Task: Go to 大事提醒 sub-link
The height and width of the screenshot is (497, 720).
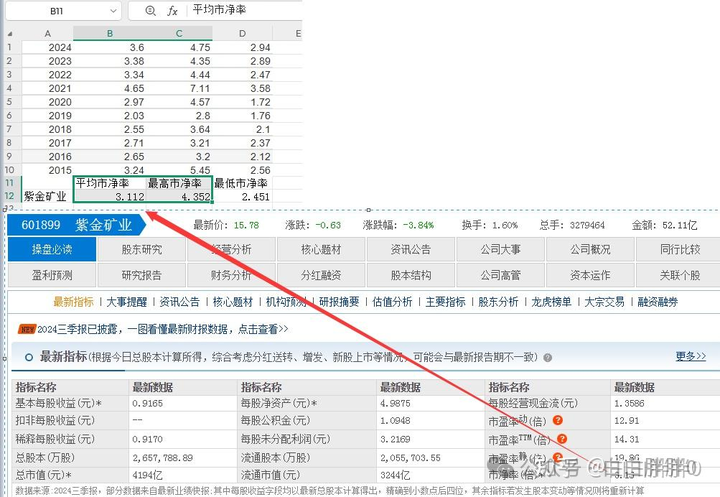Action: click(x=127, y=302)
